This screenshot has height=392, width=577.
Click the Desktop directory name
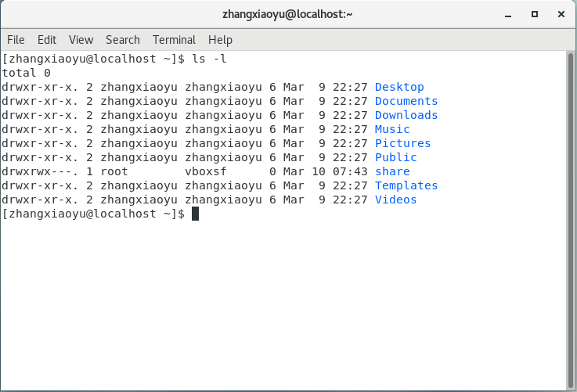tap(399, 87)
